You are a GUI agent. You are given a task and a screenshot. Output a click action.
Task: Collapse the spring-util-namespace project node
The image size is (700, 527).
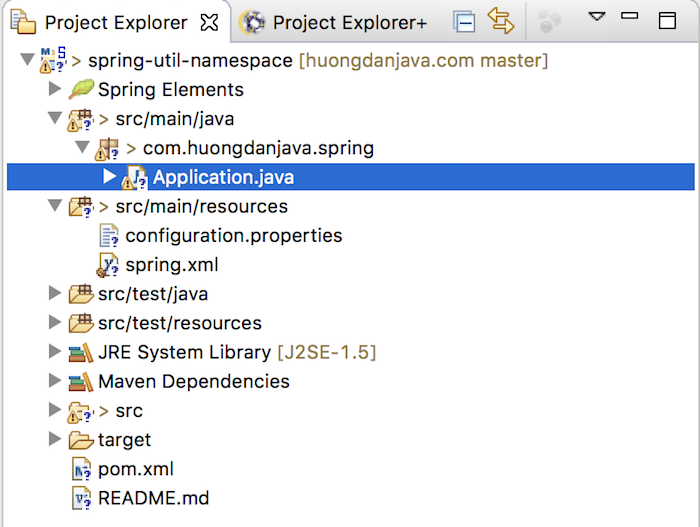(27, 60)
